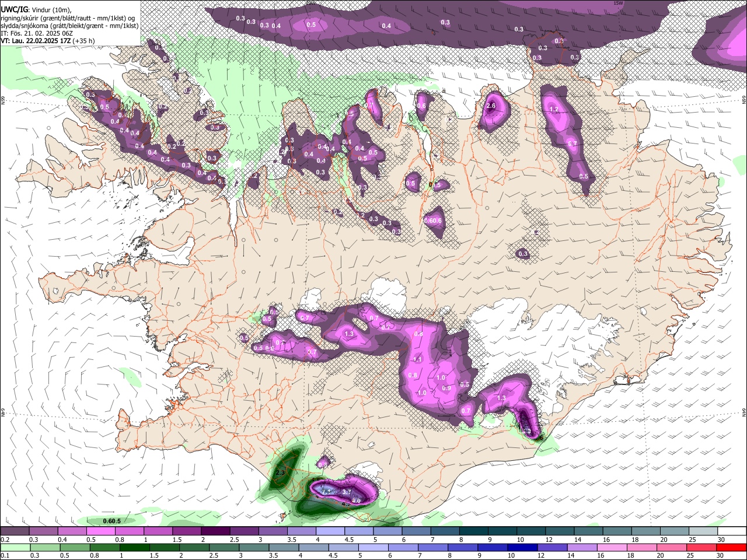Click the "6.7" snowfall value in the northeast
Screen dimensions: 747x560
pos(573,143)
